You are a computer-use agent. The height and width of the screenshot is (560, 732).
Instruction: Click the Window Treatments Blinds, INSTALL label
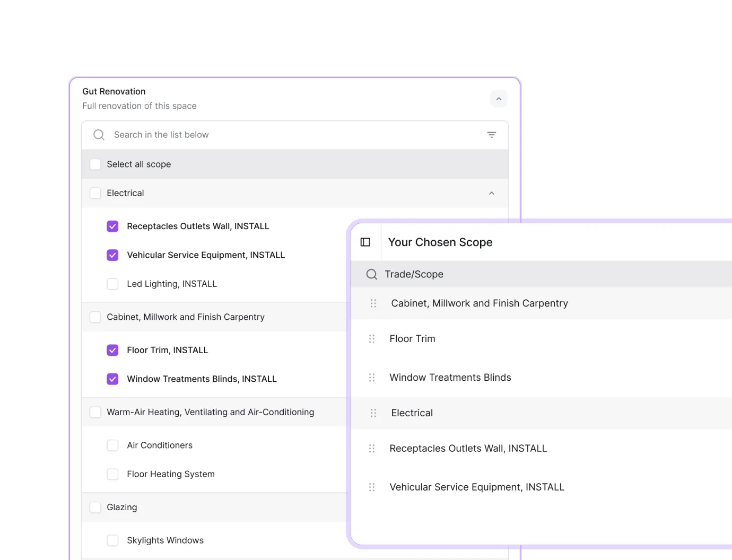pyautogui.click(x=202, y=379)
